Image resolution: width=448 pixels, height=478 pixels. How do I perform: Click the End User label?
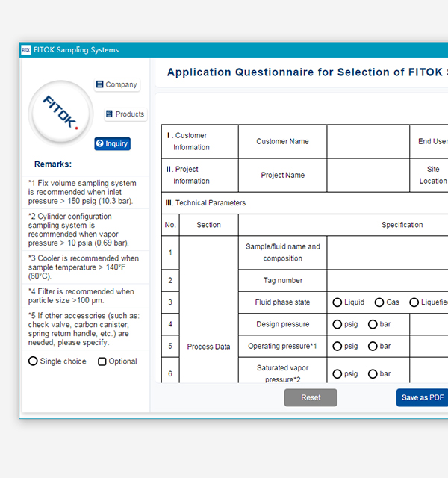[x=433, y=141]
